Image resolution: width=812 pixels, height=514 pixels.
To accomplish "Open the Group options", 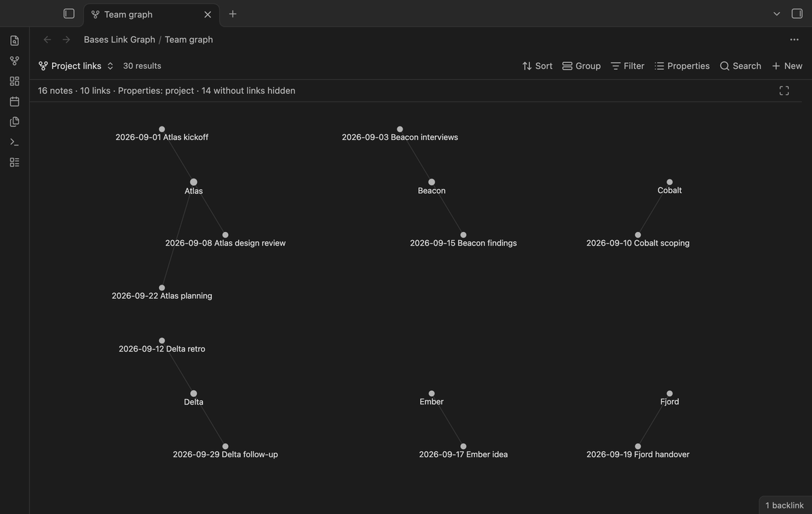I will pos(581,66).
